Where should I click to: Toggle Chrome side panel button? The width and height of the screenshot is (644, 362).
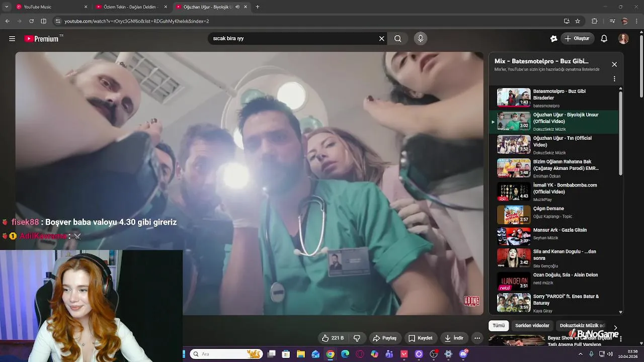click(x=43, y=21)
